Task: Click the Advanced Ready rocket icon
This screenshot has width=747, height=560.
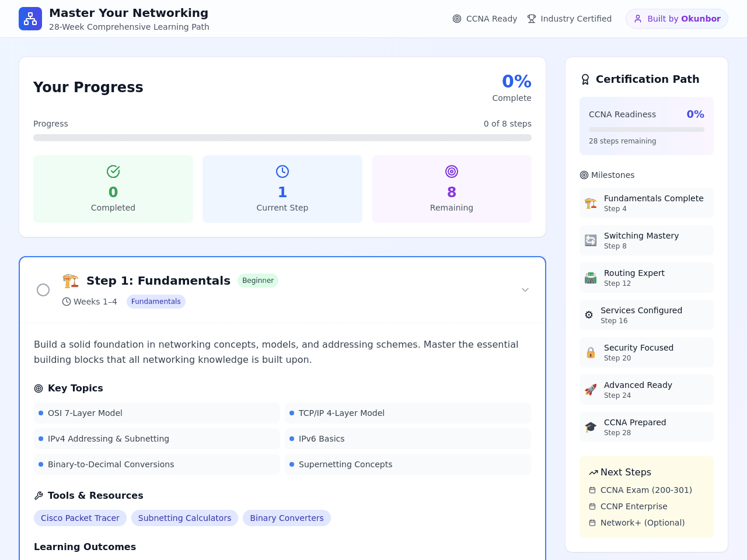Action: 591,390
